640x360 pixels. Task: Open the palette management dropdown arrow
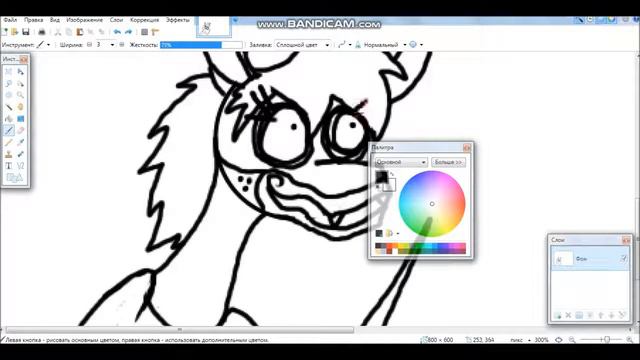pos(398,233)
